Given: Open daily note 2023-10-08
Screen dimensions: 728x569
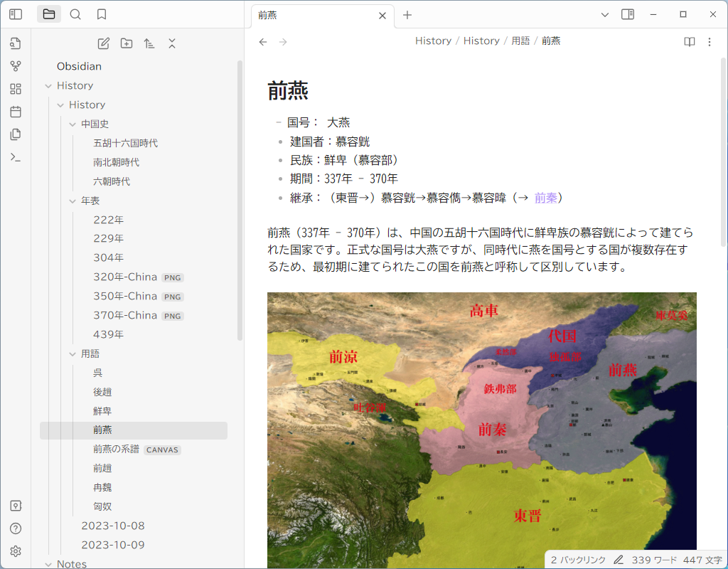Looking at the screenshot, I should (x=113, y=526).
